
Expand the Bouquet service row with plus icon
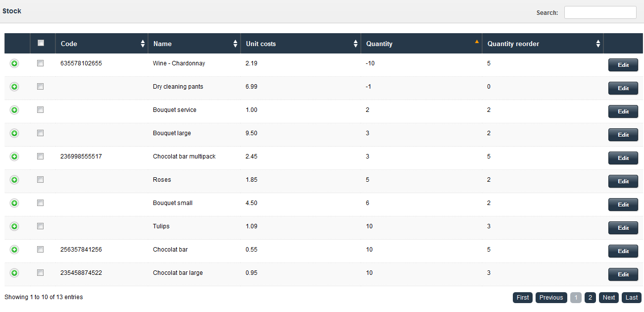pyautogui.click(x=14, y=110)
